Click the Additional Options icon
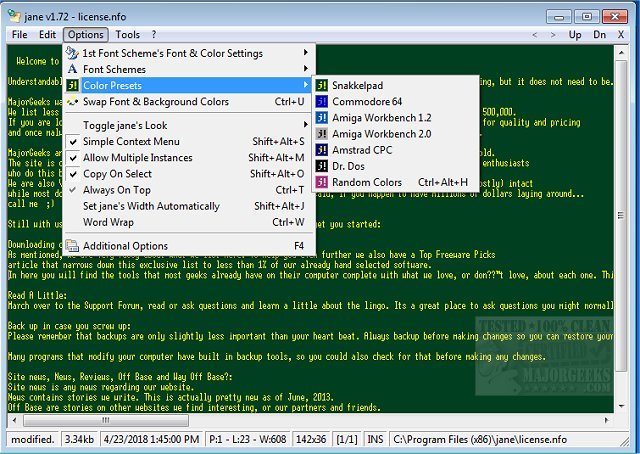Viewport: 640px width, 454px height. [x=72, y=245]
